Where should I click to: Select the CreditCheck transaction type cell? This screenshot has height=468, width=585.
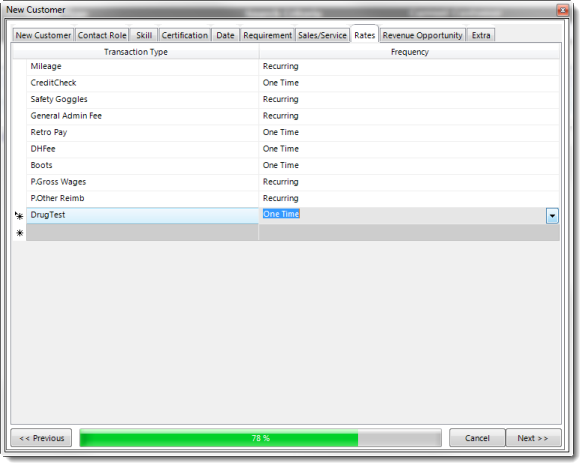[143, 83]
